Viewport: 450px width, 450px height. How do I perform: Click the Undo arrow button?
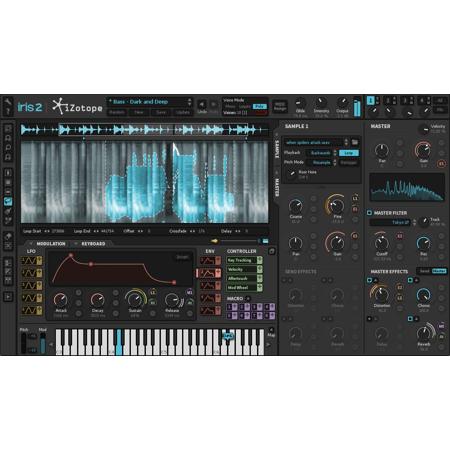[202, 105]
